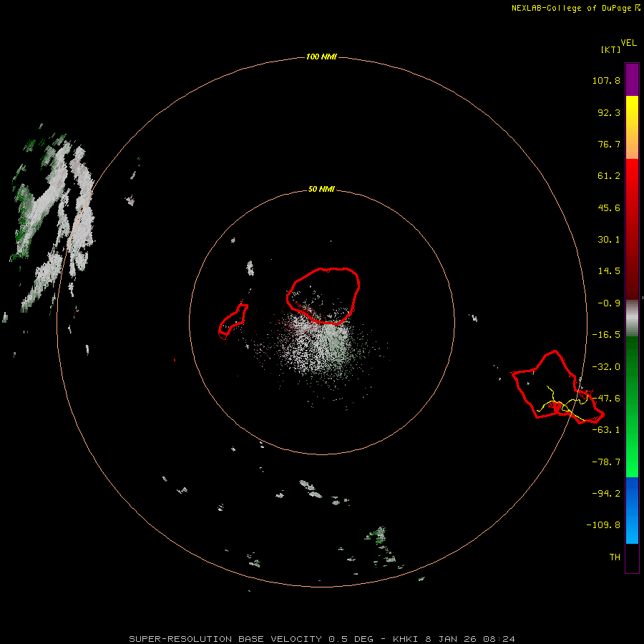Click the purple segment of the velocity color bar
The width and height of the screenshot is (644, 644).
pos(632,79)
